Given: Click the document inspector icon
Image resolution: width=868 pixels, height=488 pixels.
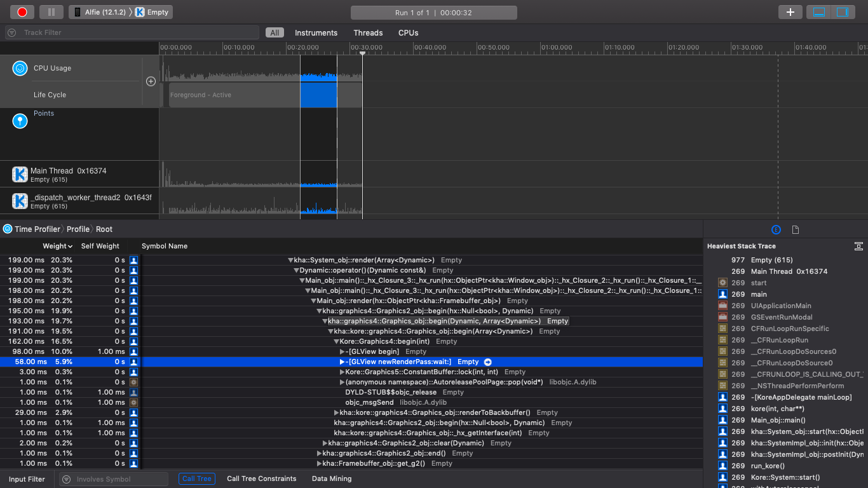Looking at the screenshot, I should (x=794, y=229).
